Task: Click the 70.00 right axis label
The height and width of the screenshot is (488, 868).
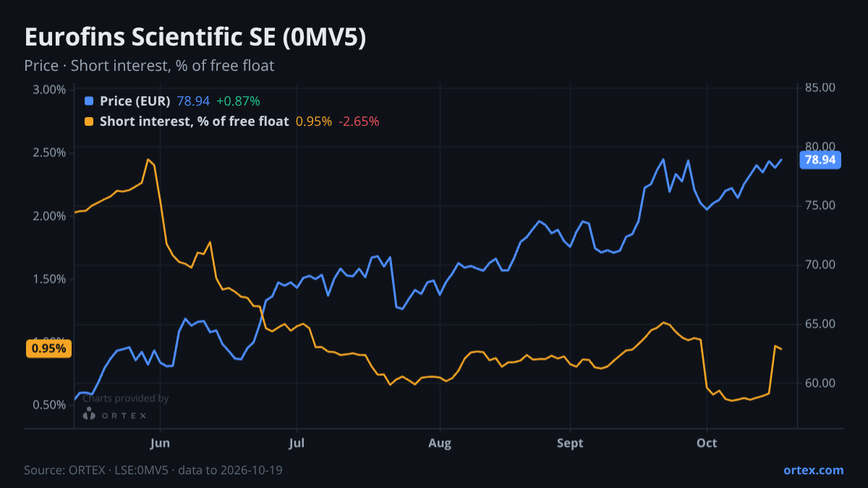Action: click(820, 265)
